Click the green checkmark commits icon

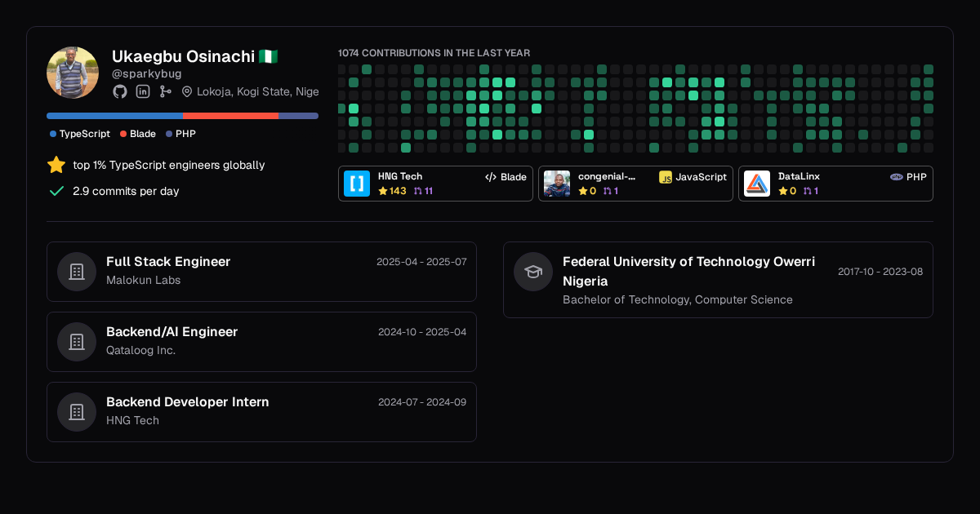[56, 191]
